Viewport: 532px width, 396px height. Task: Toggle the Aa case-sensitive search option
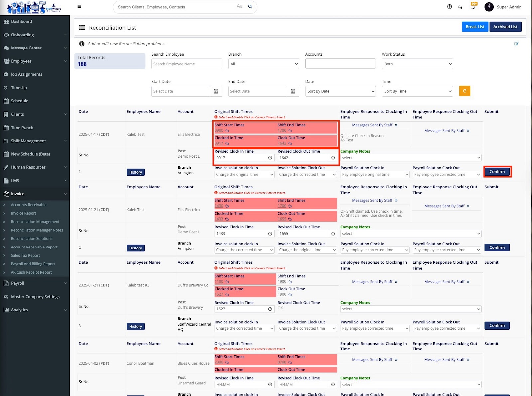pyautogui.click(x=239, y=6)
